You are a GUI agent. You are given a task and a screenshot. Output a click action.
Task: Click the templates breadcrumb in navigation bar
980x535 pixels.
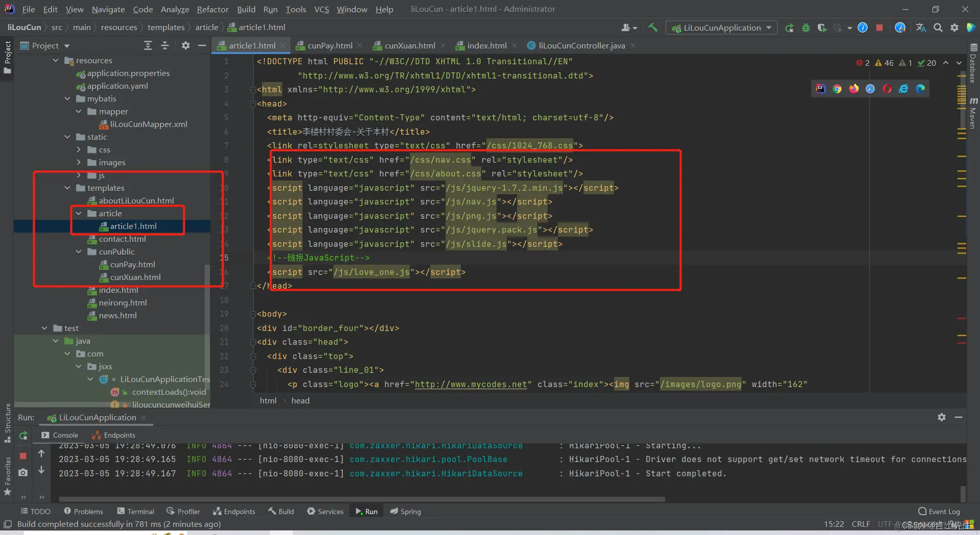(x=166, y=28)
